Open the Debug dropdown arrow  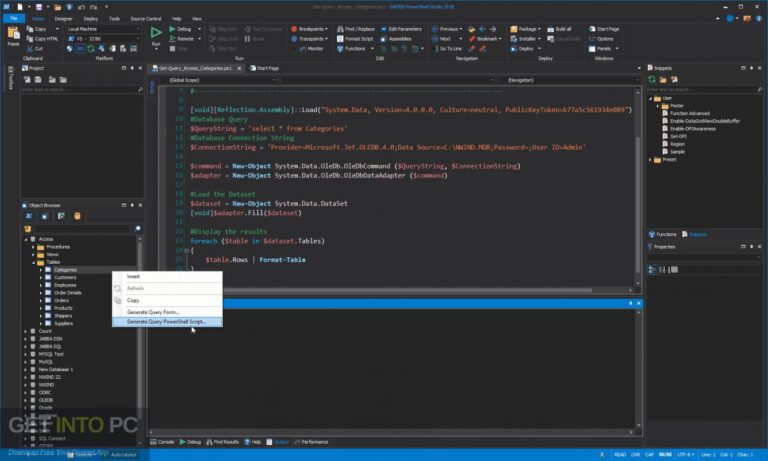coord(199,29)
